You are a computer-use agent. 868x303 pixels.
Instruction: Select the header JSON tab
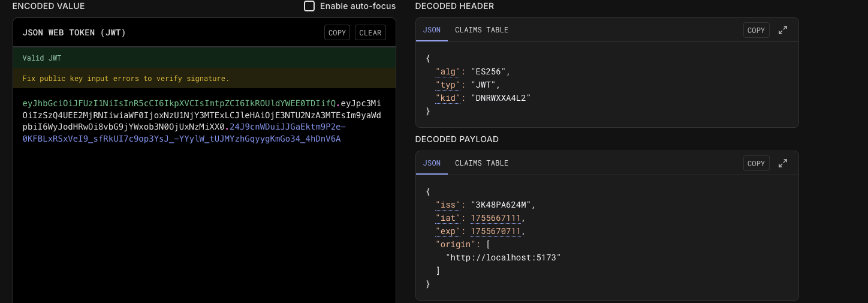(432, 30)
